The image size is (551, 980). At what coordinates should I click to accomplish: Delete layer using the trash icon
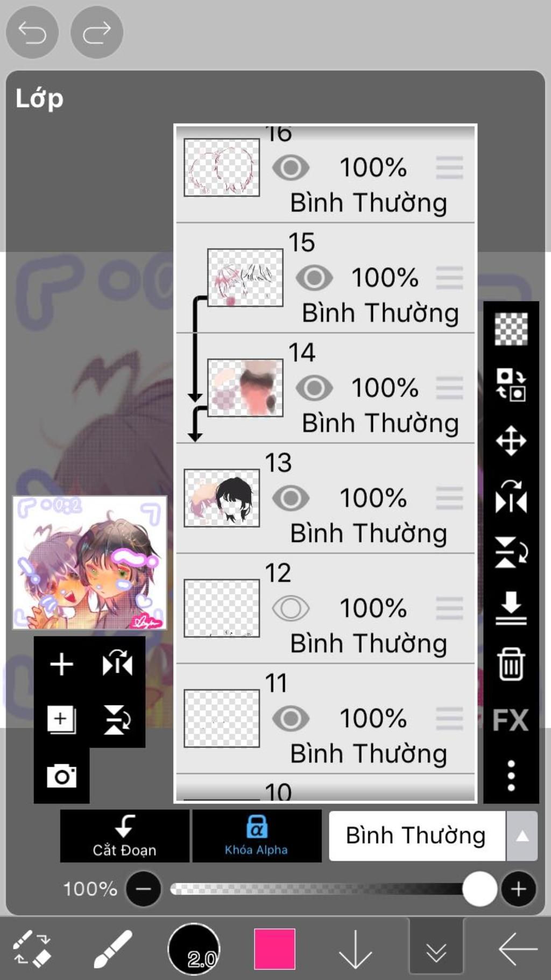pyautogui.click(x=511, y=664)
